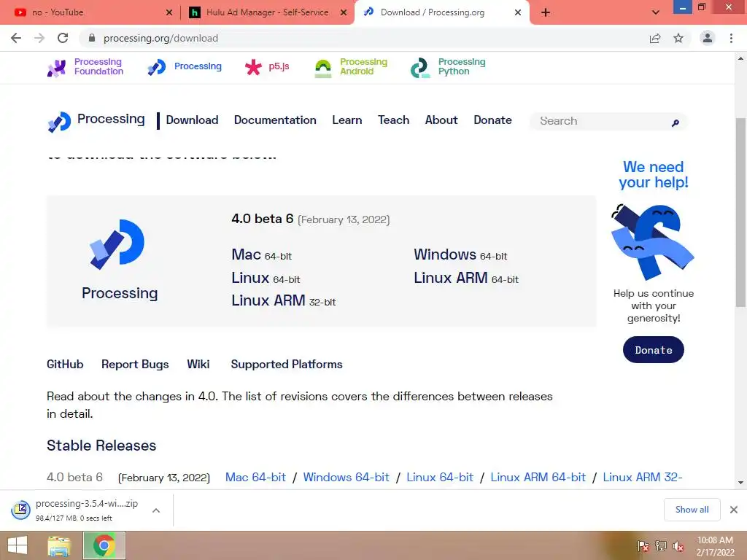The height and width of the screenshot is (560, 747).
Task: Switch to the YouTube tab
Action: point(90,12)
